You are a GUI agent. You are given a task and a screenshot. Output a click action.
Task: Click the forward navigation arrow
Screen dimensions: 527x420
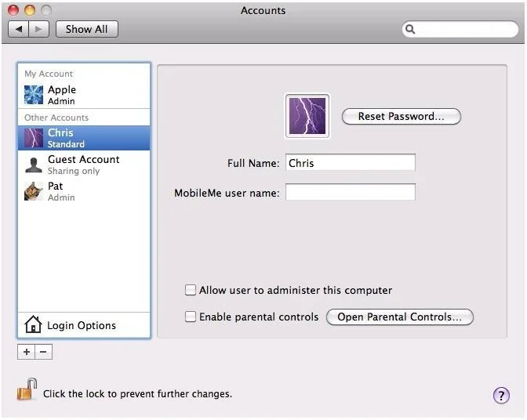click(39, 29)
